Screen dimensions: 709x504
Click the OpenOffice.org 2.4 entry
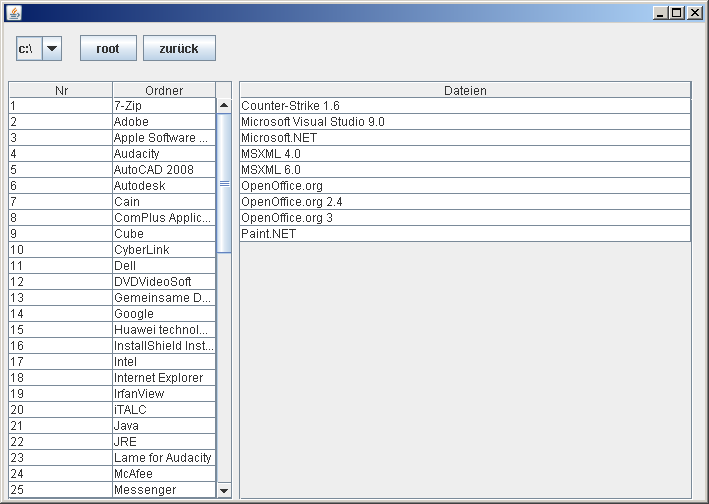point(465,202)
